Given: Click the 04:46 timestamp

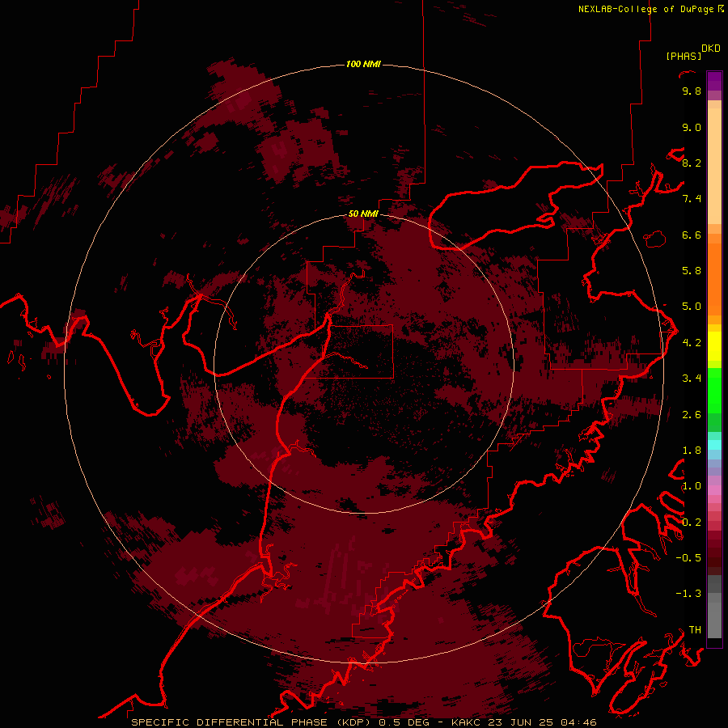Looking at the screenshot, I should [x=578, y=722].
